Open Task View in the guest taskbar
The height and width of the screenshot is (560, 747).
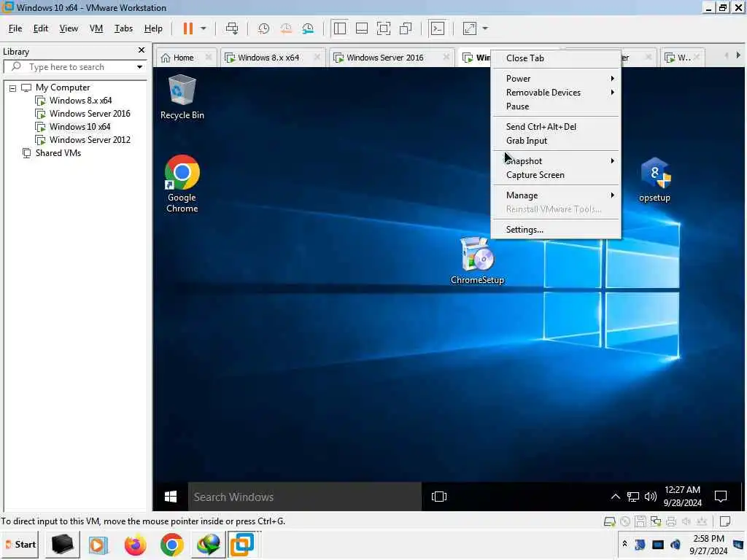[438, 497]
